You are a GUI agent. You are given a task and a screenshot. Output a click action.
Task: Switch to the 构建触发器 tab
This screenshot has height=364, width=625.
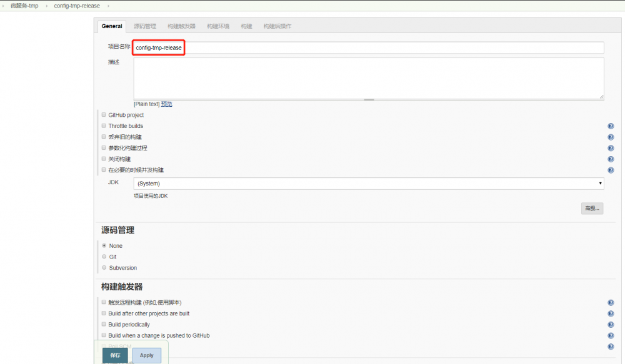(181, 26)
